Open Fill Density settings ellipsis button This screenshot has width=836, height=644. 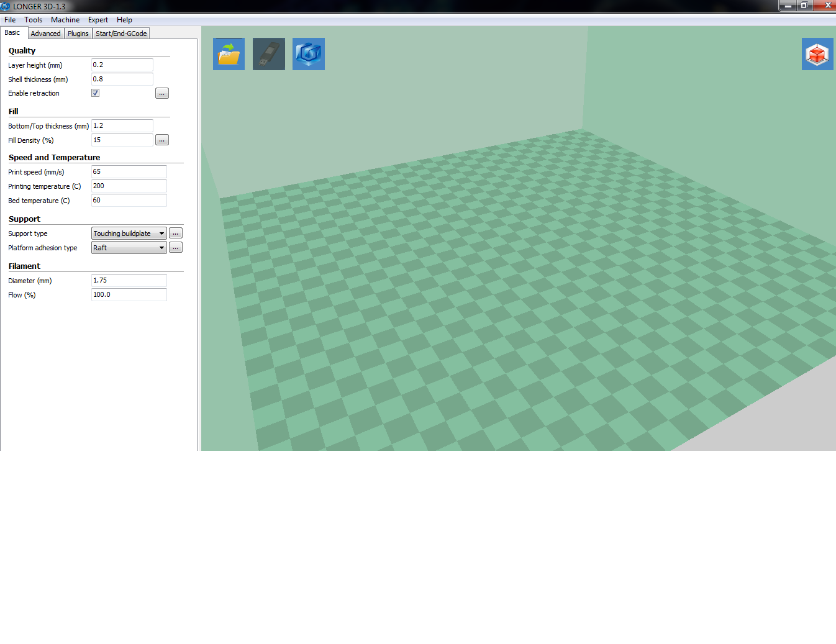(x=161, y=140)
